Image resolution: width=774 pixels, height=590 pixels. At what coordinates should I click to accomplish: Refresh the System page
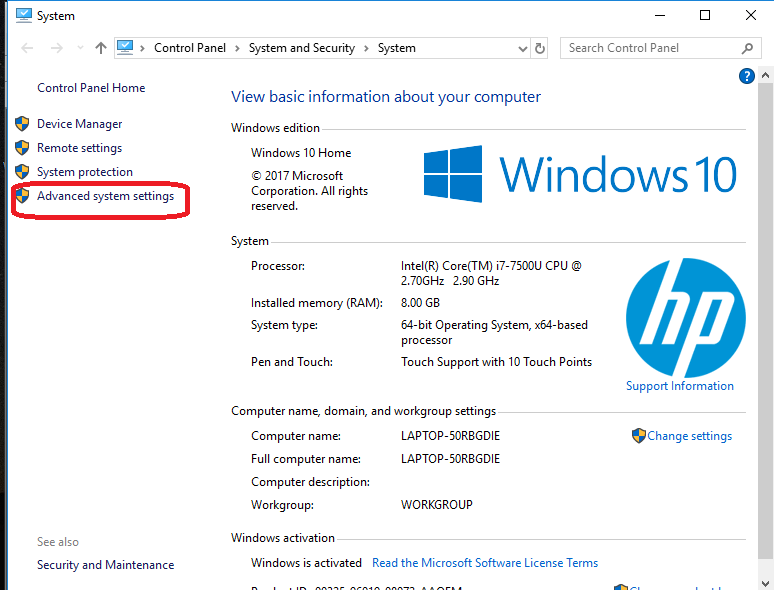pos(540,48)
